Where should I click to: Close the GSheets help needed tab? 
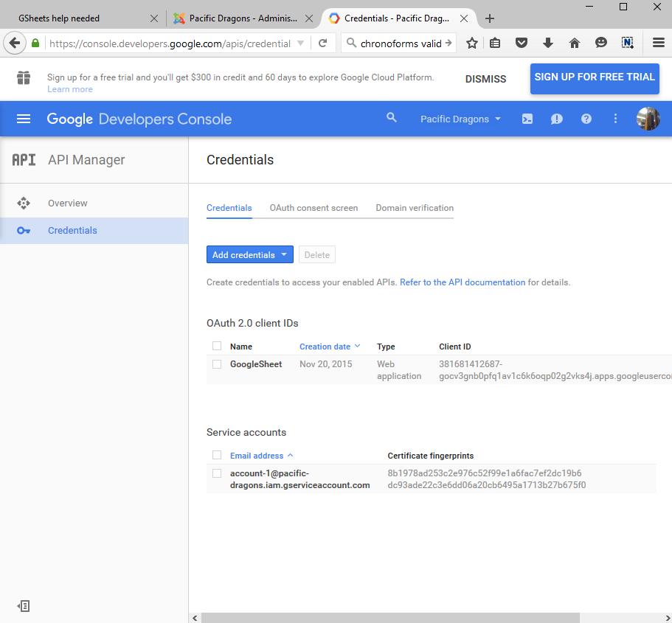coord(154,18)
